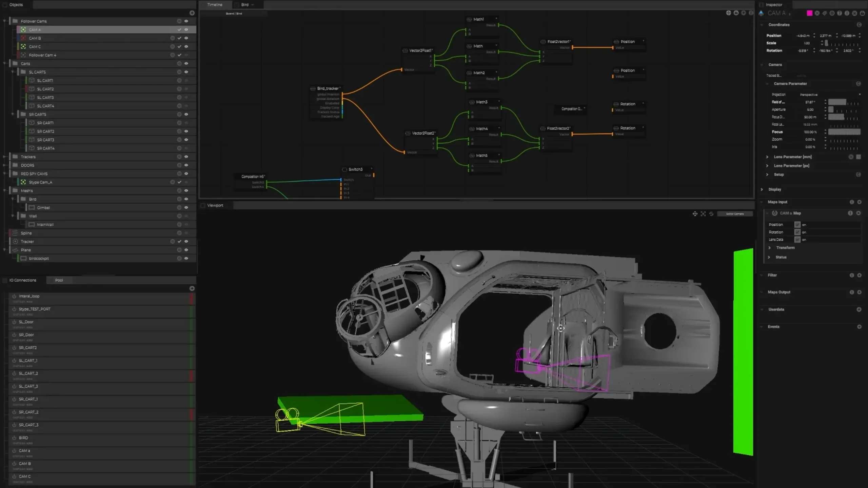
Task: Click the power icon next to BIRD connection
Action: pyautogui.click(x=14, y=438)
